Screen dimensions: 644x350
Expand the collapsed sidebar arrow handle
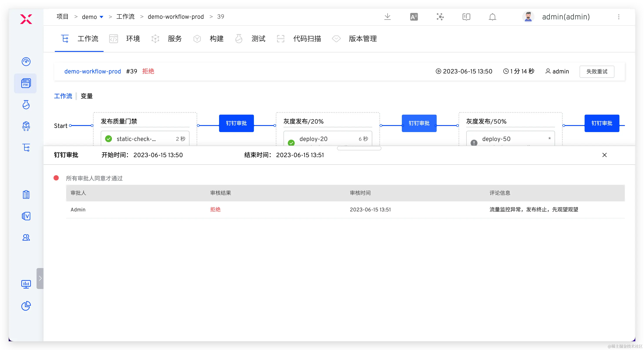click(40, 278)
